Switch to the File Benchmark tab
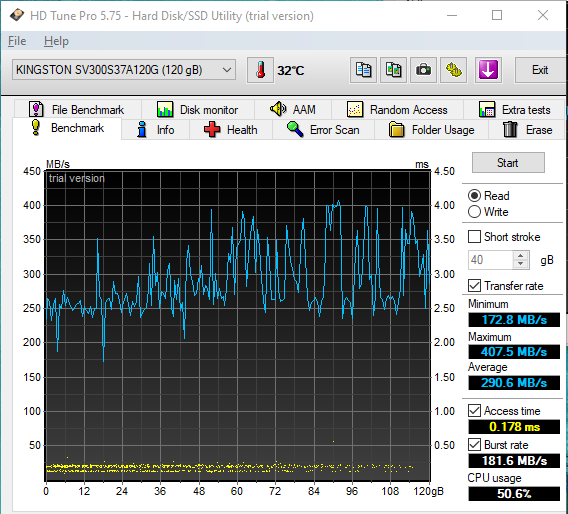Image resolution: width=568 pixels, height=514 pixels. tap(78, 109)
